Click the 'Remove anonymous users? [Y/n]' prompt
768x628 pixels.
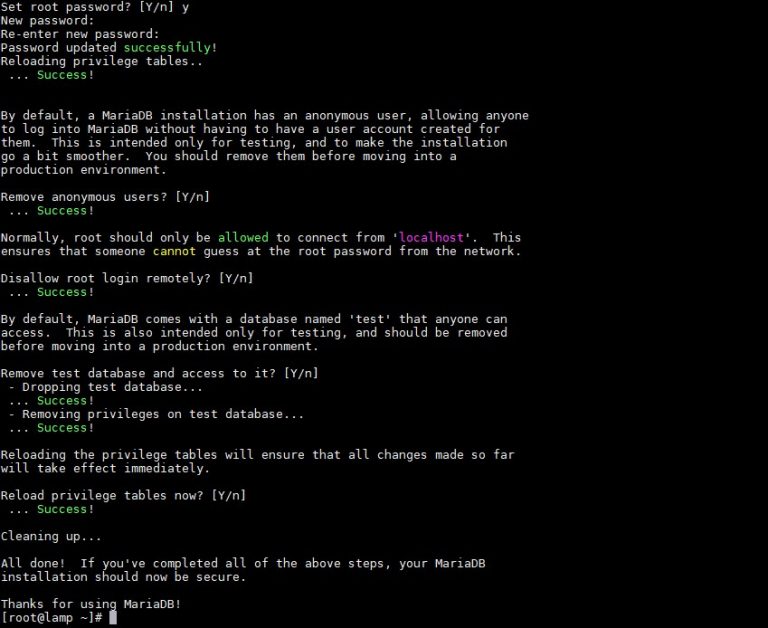tap(105, 197)
